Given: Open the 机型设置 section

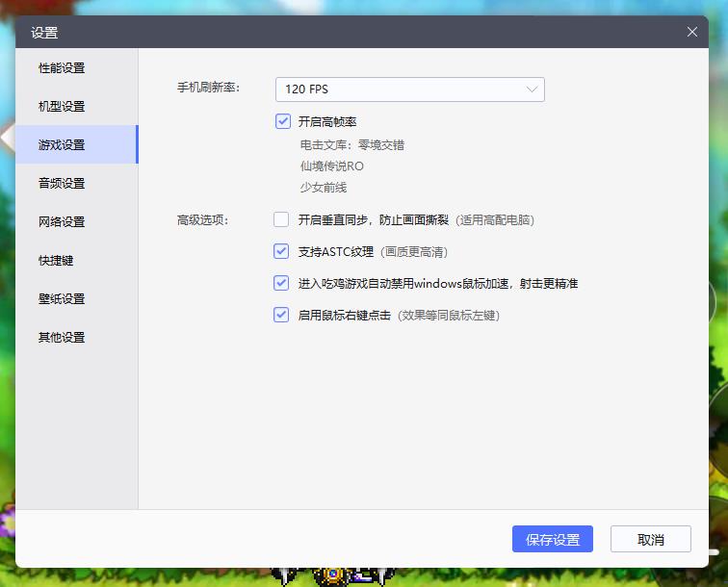Looking at the screenshot, I should click(62, 107).
